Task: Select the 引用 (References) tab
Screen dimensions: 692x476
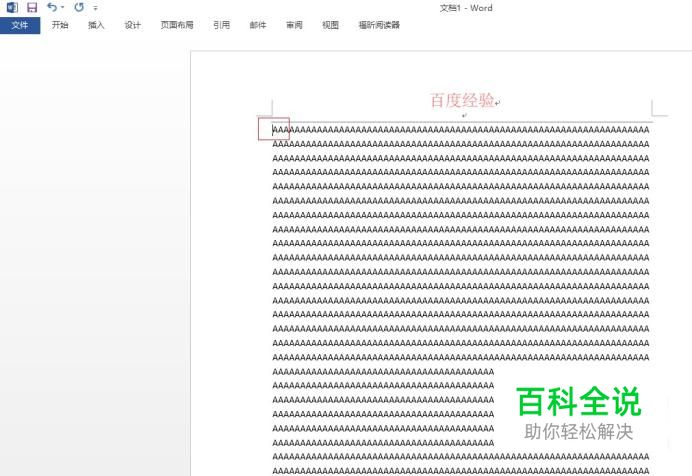Action: tap(222, 25)
